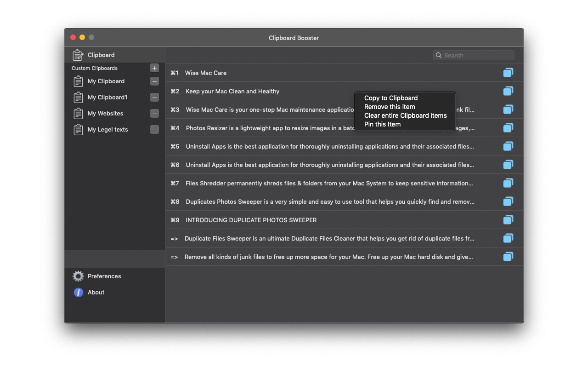Image resolution: width=588 pixels, height=368 pixels.
Task: Click the magnifier icon in the search box
Action: click(x=439, y=55)
